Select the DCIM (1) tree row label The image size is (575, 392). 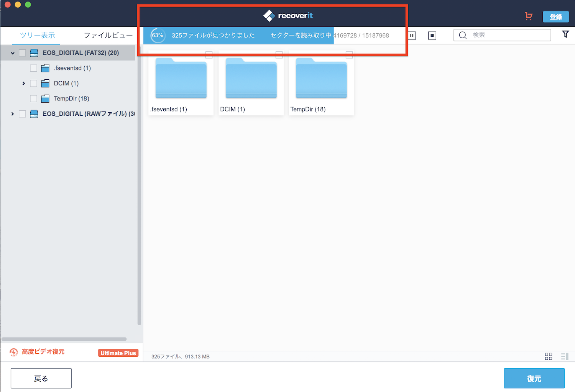click(x=66, y=84)
